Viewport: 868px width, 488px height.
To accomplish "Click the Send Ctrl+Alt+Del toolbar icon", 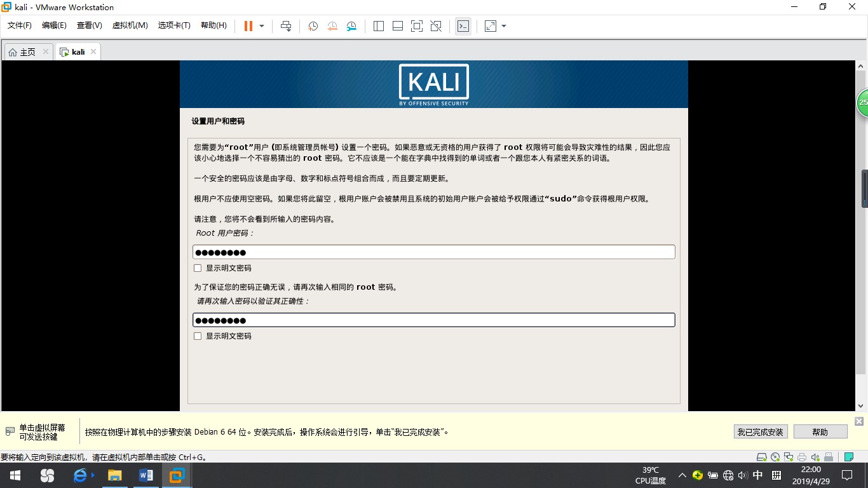I will [286, 26].
